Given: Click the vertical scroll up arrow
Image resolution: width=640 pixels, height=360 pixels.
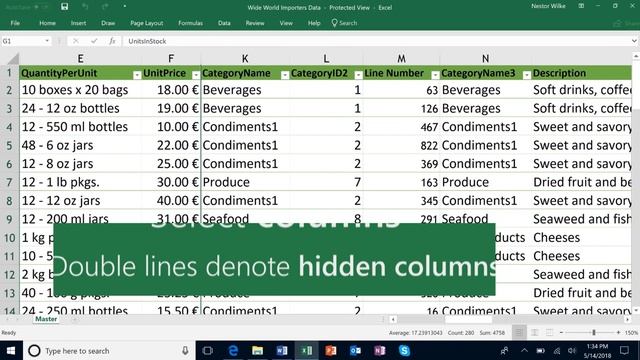Looking at the screenshot, I should click(x=636, y=56).
